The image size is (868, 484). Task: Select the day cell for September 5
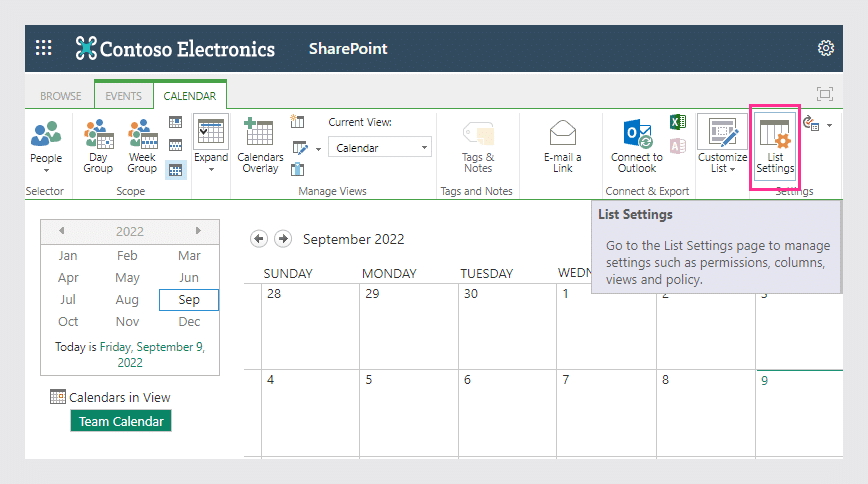click(409, 413)
